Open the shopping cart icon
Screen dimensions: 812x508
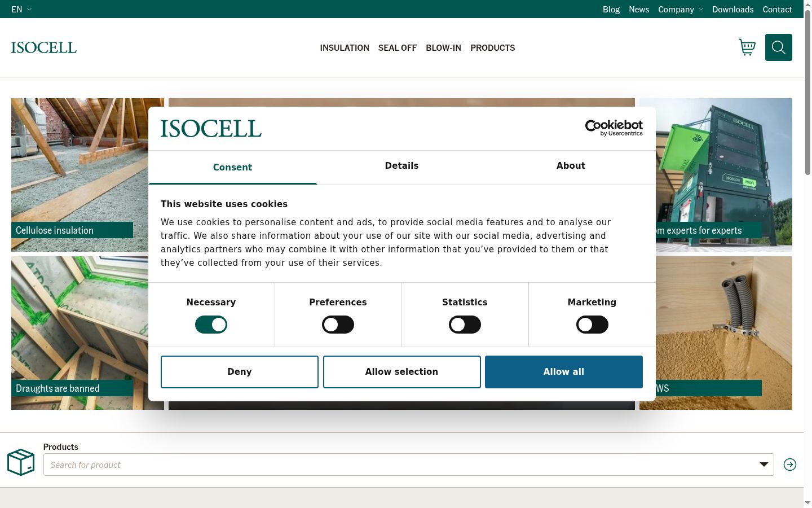(x=747, y=47)
